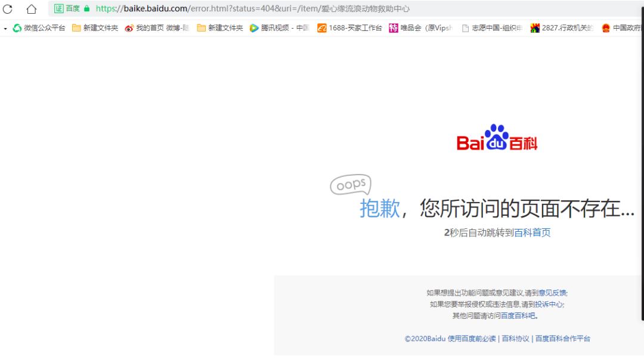Click the page reload icon
644x360 pixels.
pyautogui.click(x=8, y=8)
